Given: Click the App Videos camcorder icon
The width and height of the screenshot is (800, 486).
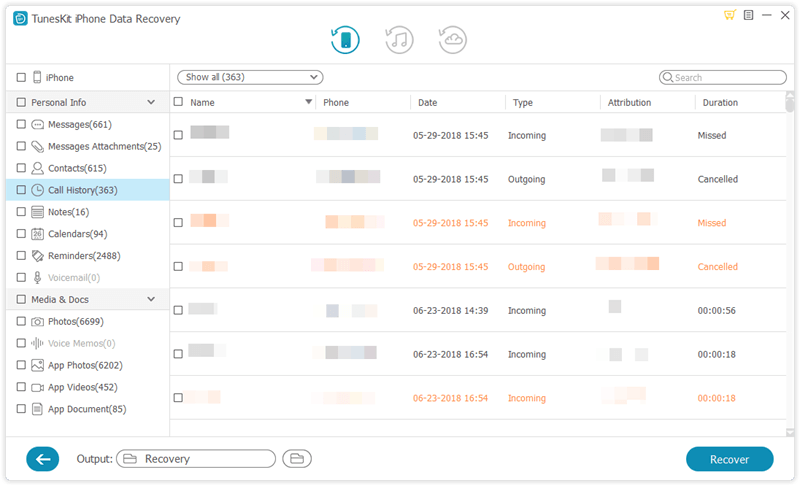Looking at the screenshot, I should (37, 388).
